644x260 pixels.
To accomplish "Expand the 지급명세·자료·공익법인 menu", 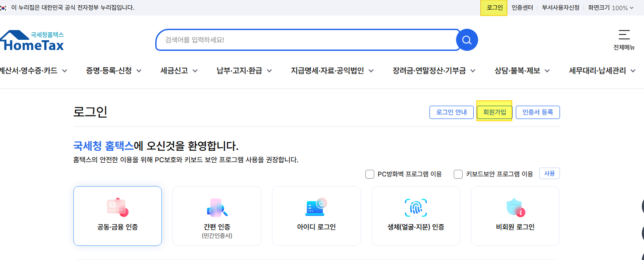I will point(332,70).
